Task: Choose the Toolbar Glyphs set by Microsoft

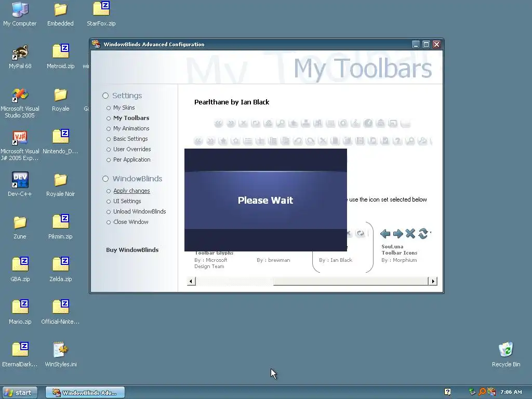Action: [x=214, y=260]
